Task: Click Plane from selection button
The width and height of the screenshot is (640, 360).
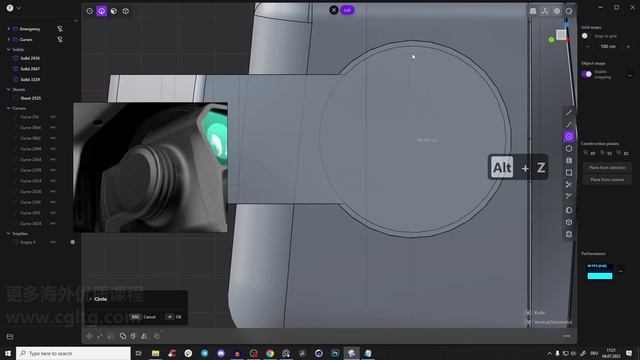Action: click(607, 167)
